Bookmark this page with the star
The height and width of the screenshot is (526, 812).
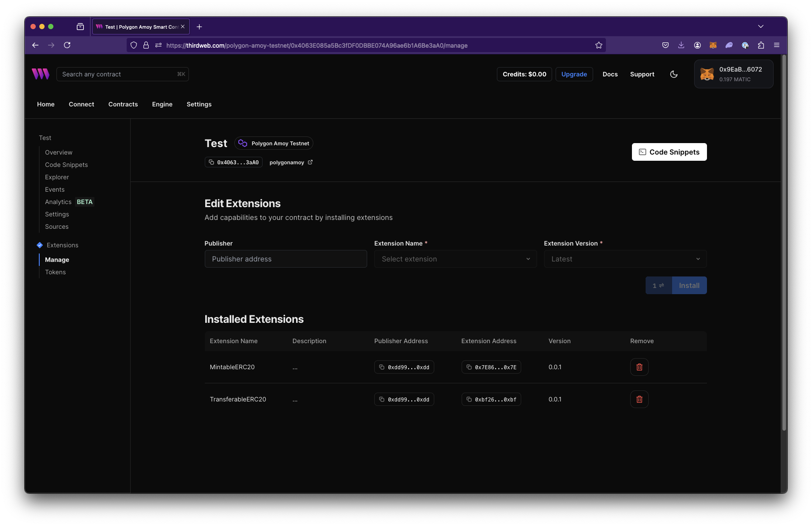(x=599, y=45)
